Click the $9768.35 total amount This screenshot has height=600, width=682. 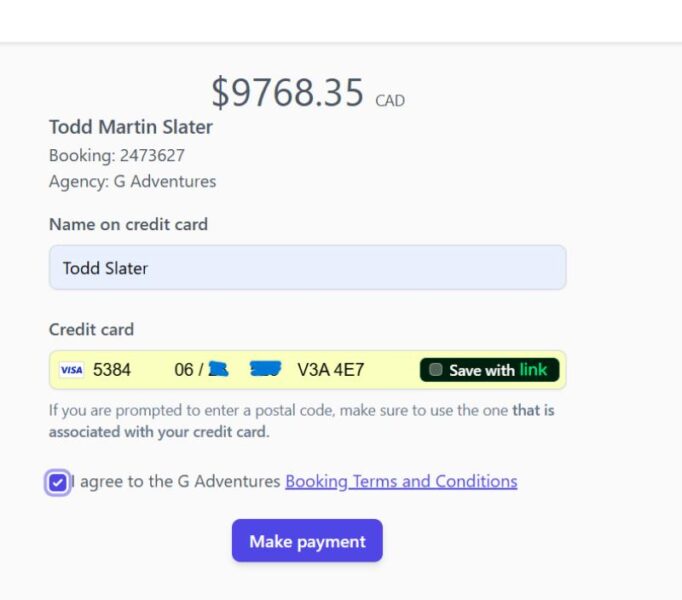pos(287,93)
